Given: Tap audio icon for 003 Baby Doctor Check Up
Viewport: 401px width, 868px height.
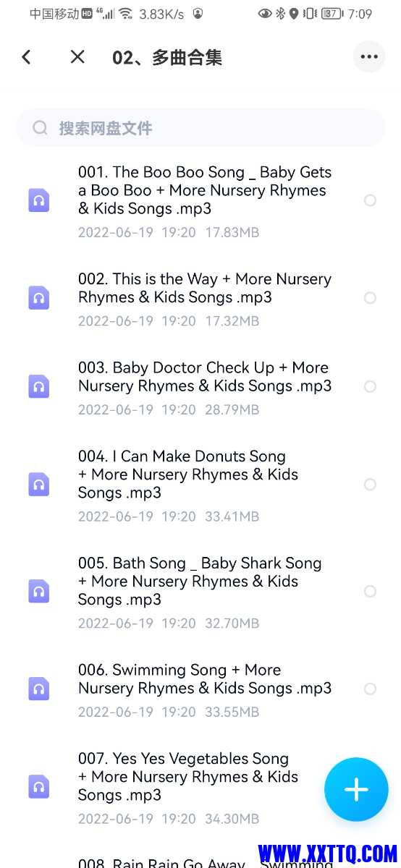Looking at the screenshot, I should tap(39, 386).
